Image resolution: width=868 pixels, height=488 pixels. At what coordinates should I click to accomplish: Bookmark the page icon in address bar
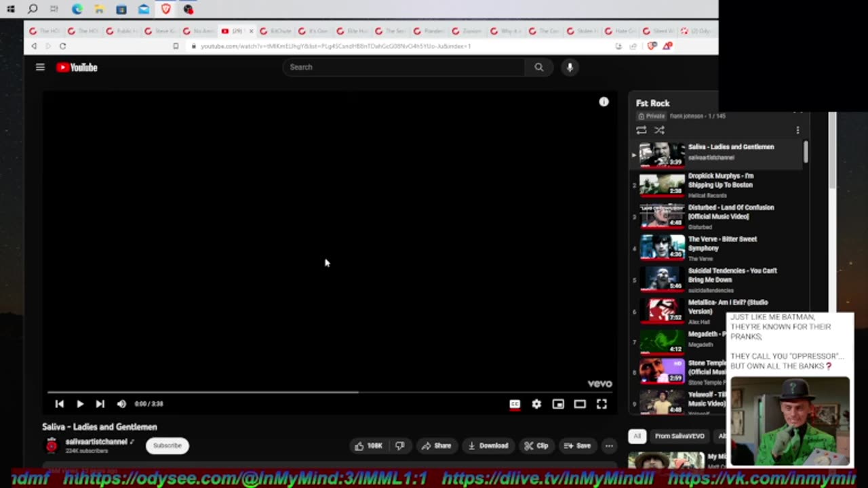point(176,46)
